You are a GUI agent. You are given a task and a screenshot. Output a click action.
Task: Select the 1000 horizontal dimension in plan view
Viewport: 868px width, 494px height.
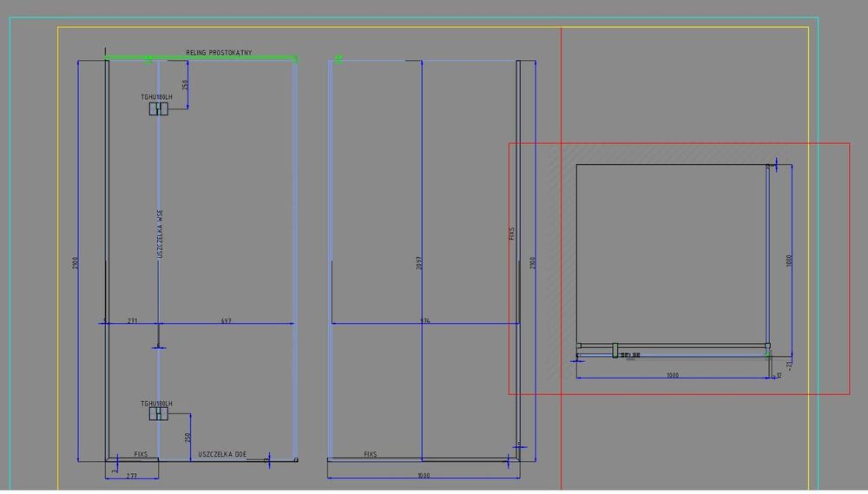click(673, 375)
